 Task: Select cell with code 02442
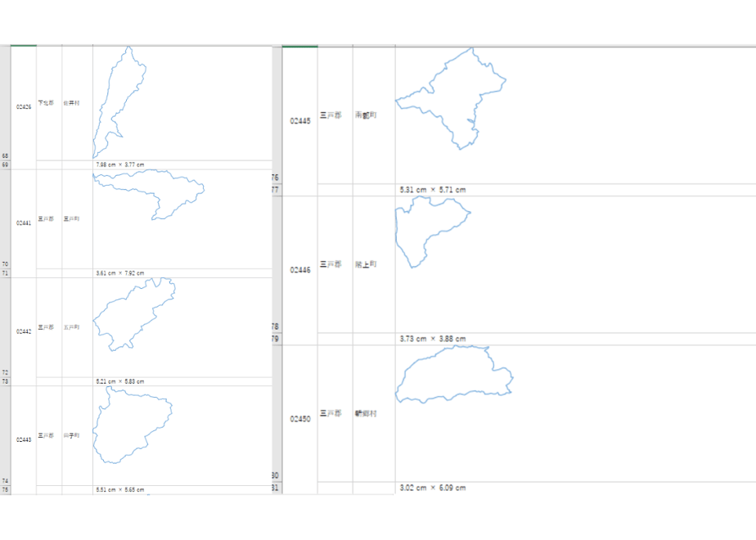[24, 331]
